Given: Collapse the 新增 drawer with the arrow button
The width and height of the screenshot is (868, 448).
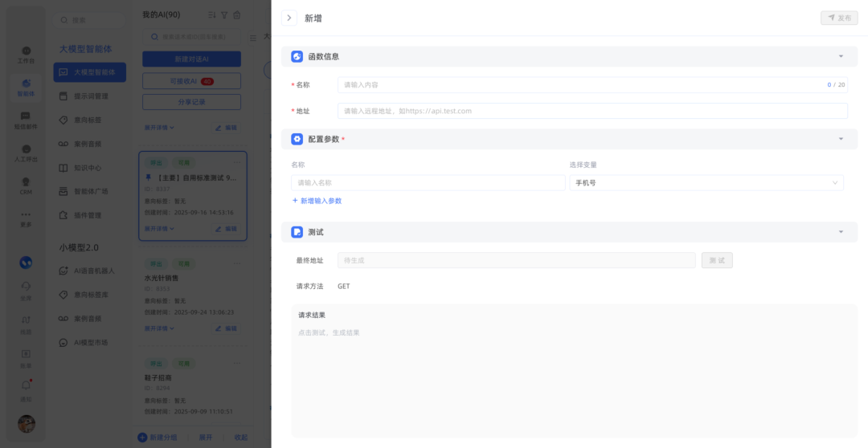Looking at the screenshot, I should click(x=289, y=18).
